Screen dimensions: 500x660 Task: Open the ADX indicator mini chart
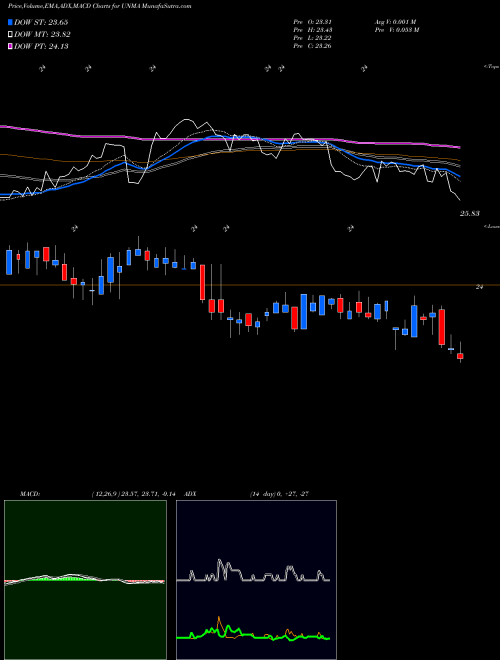[x=256, y=580]
